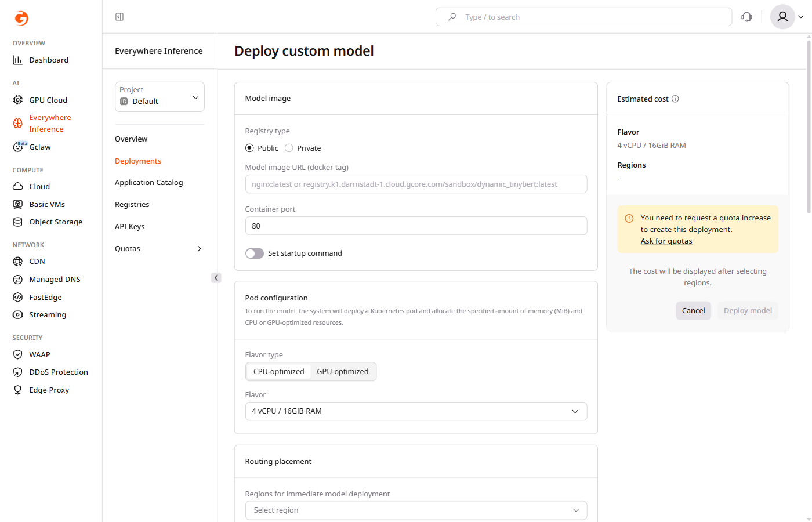812x522 pixels.
Task: Show Estimated cost info tooltip icon
Action: point(675,99)
